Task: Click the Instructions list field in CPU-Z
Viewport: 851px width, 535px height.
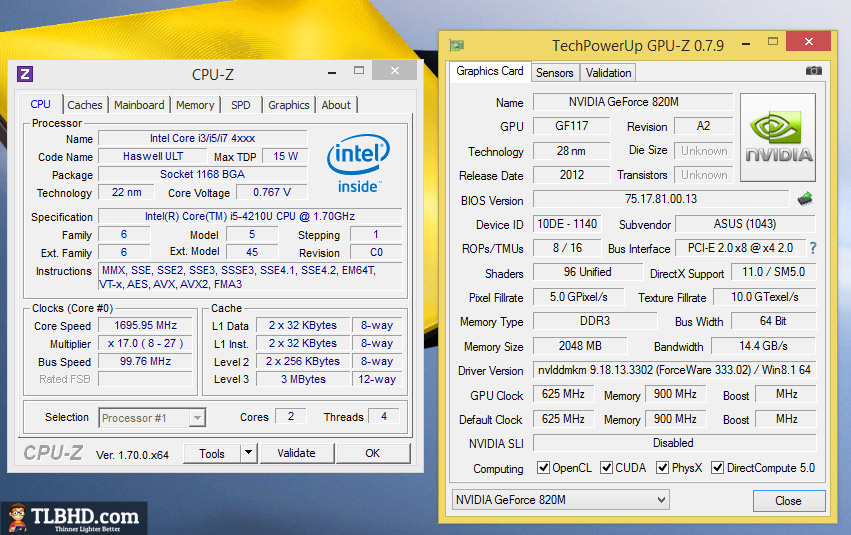Action: click(250, 277)
